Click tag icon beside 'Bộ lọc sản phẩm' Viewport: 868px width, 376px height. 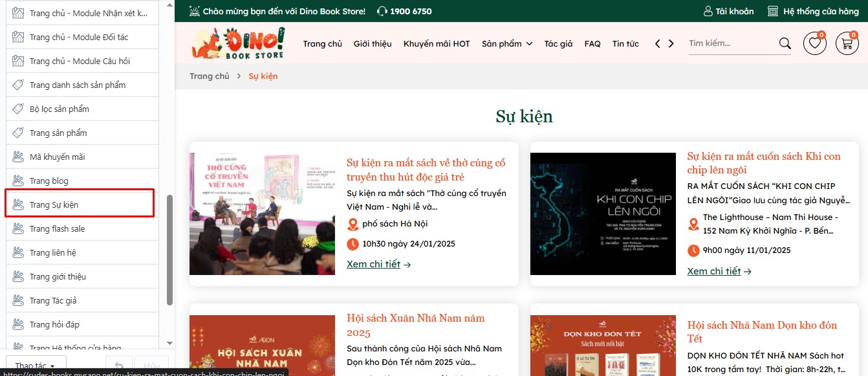(x=18, y=109)
